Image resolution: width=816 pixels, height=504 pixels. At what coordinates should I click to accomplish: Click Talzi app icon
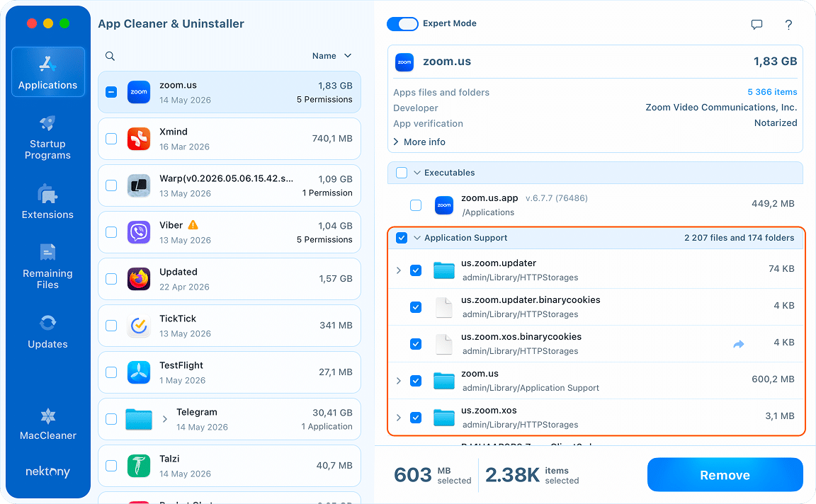pyautogui.click(x=139, y=466)
